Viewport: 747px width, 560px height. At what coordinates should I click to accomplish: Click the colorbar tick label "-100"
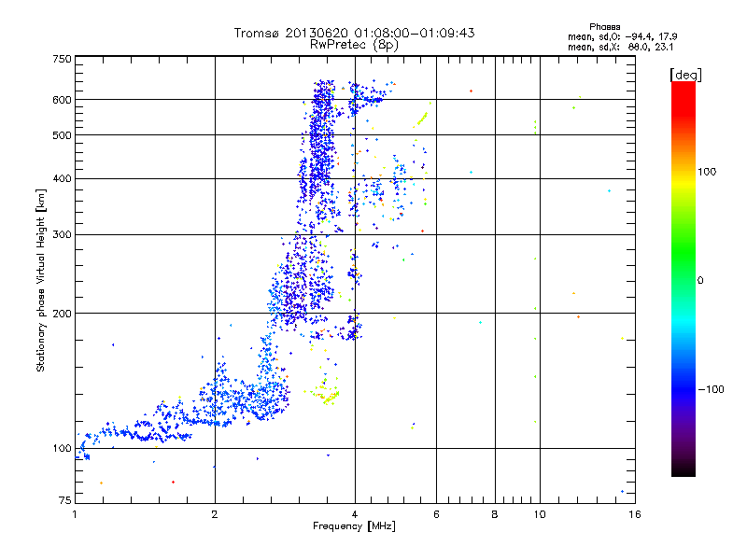coord(711,389)
